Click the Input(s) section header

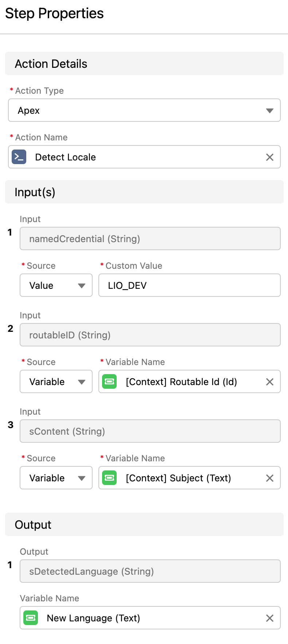[x=144, y=192]
